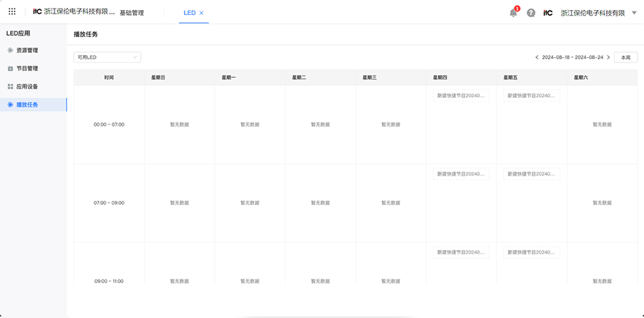The image size is (644, 318).
Task: Click the 浙江保伦电子科技有限 account name
Action: (x=592, y=13)
